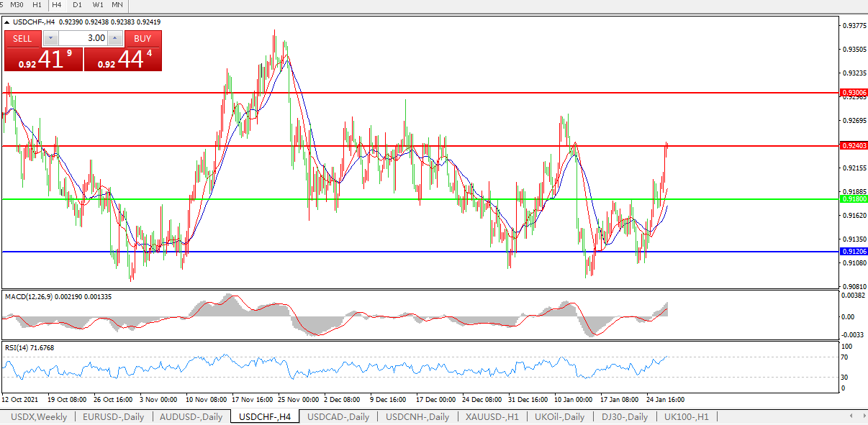Choose the MN monthly timeframe
This screenshot has height=425, width=868.
click(117, 5)
